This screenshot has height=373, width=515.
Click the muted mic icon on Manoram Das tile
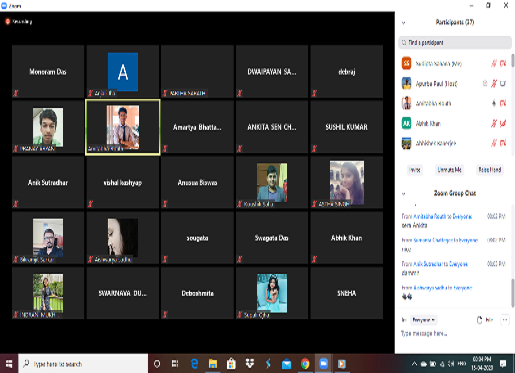coord(16,93)
